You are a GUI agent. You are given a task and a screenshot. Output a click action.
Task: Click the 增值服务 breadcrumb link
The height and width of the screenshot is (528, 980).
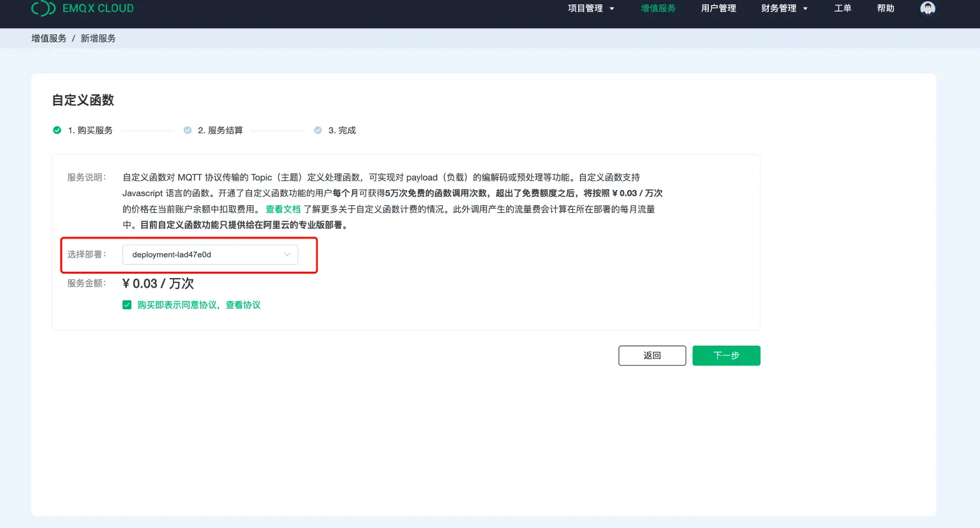tap(48, 38)
